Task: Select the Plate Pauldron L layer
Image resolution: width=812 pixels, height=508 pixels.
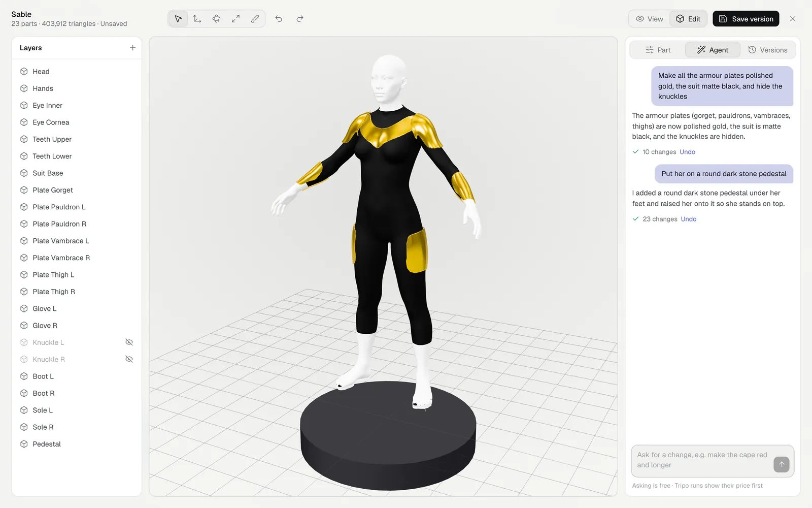Action: (x=77, y=207)
